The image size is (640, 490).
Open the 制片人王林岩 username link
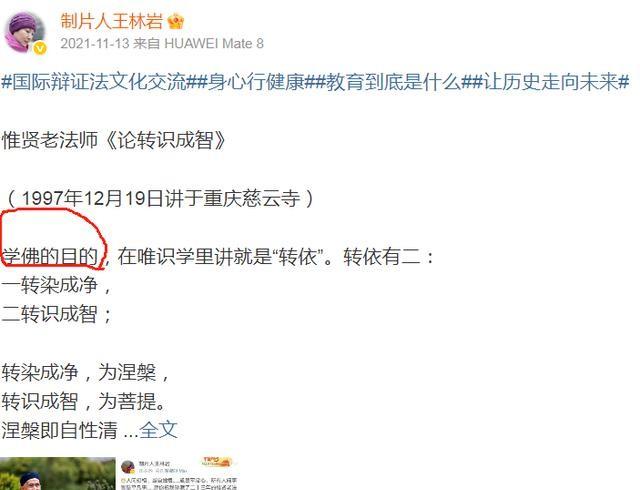click(111, 21)
